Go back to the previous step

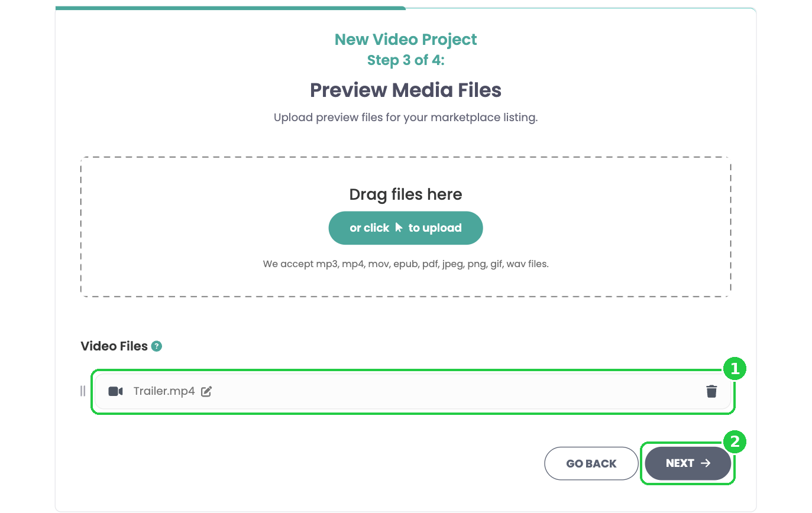pyautogui.click(x=591, y=463)
